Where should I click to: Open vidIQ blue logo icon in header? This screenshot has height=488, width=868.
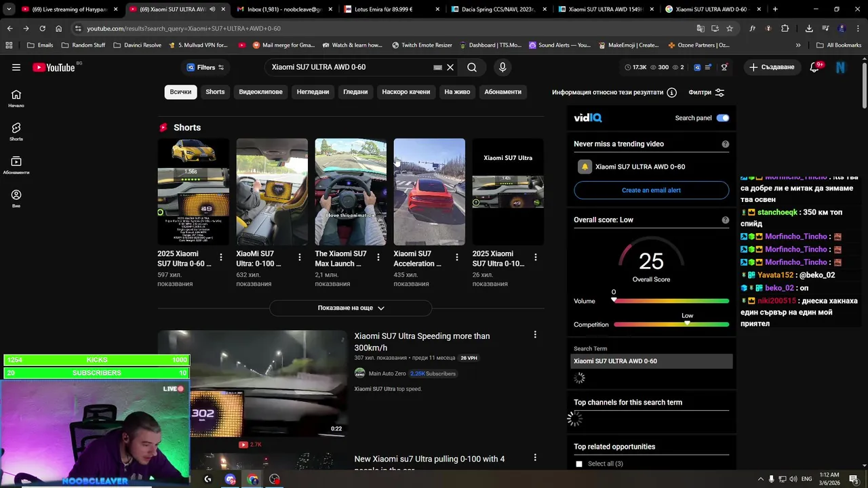pyautogui.click(x=696, y=67)
